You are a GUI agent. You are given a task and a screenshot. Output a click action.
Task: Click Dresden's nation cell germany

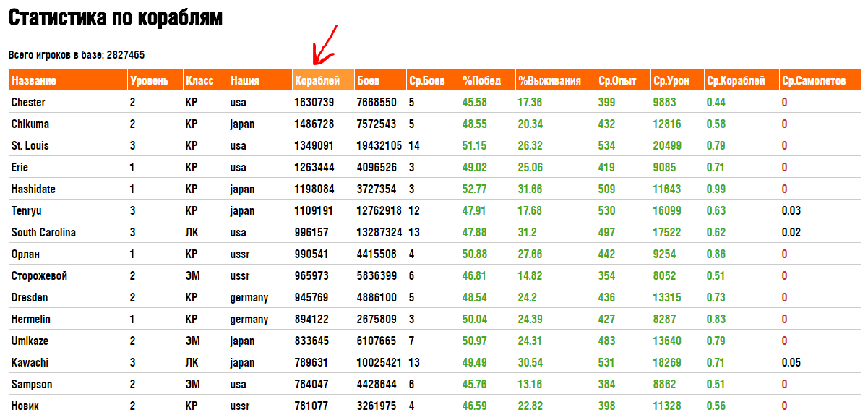[x=249, y=298]
